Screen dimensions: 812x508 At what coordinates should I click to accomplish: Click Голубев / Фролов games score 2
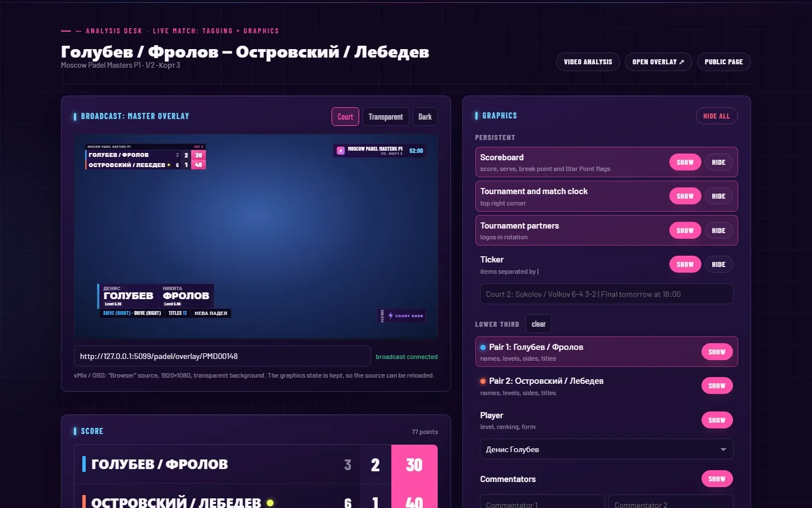click(376, 465)
